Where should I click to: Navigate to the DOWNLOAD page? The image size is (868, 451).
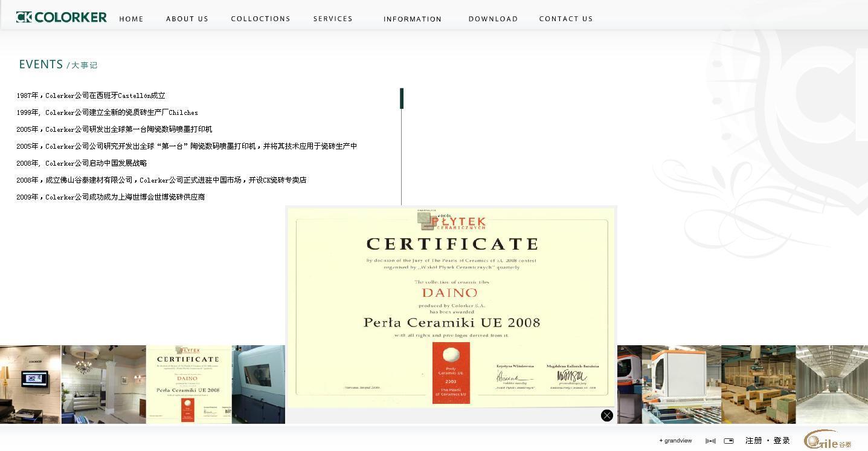point(493,19)
